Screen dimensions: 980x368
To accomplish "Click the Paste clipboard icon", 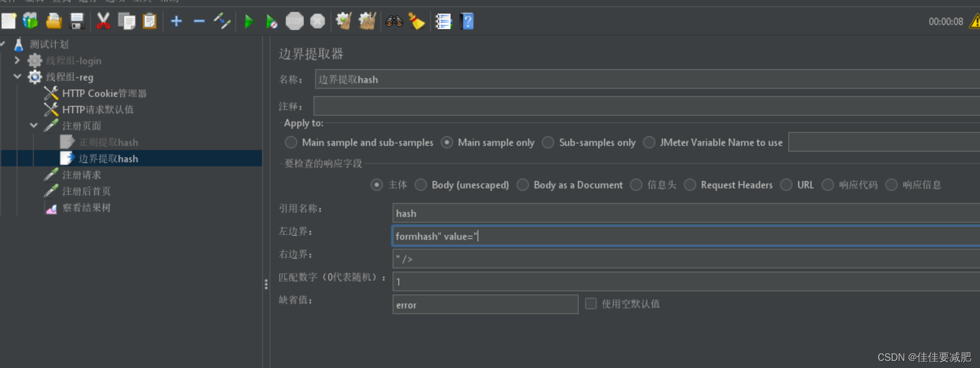I will pyautogui.click(x=150, y=21).
